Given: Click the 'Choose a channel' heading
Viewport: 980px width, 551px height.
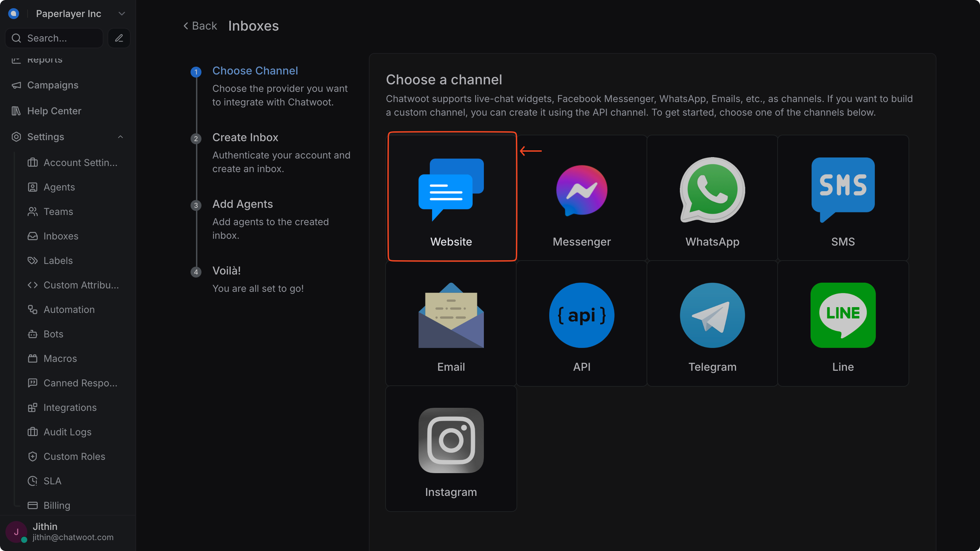Looking at the screenshot, I should (444, 80).
